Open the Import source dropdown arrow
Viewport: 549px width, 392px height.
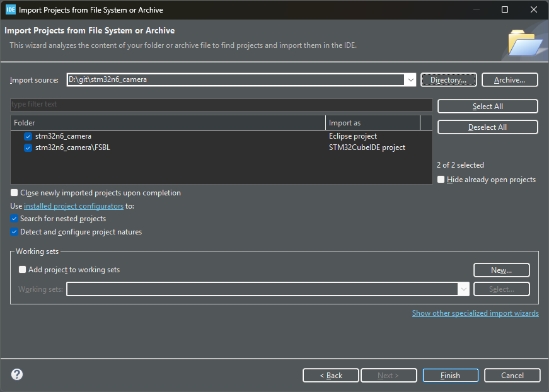410,80
